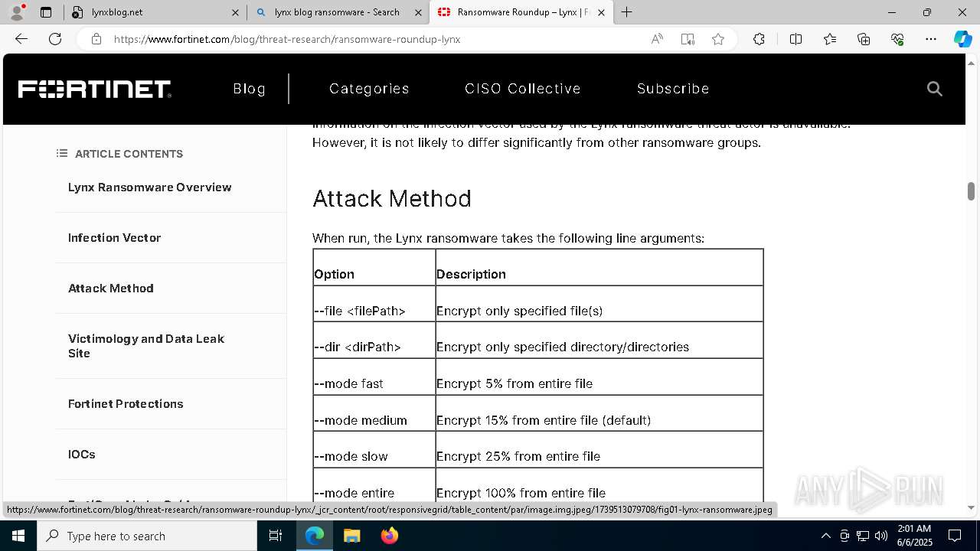The image size is (980, 551).
Task: Jump to Victimology and Data Leak Site
Action: (145, 346)
